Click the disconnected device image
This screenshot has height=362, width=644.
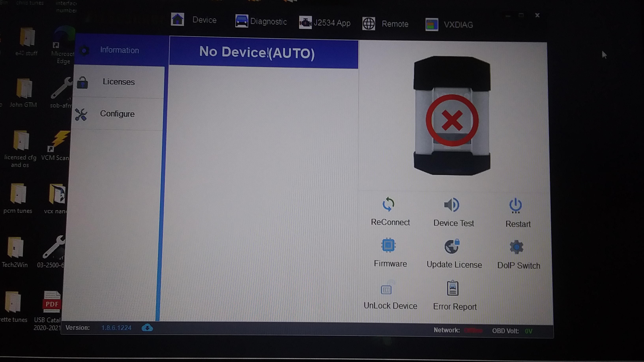click(452, 115)
